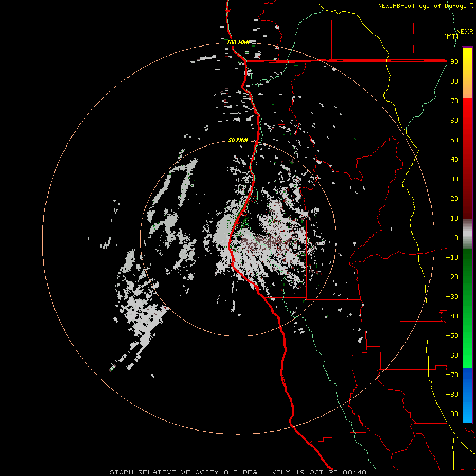Click the -60 scale value
The height and width of the screenshot is (476, 476).
pos(452,355)
